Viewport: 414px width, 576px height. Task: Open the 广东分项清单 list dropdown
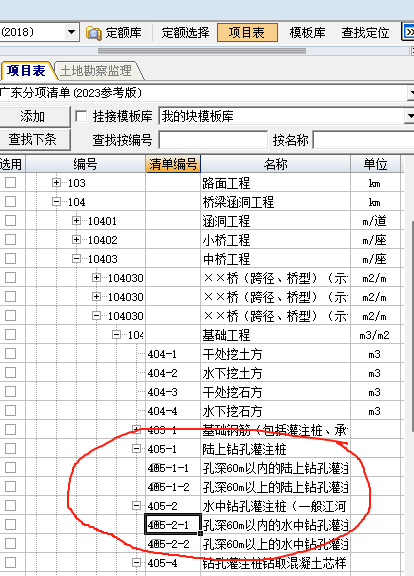(411, 93)
